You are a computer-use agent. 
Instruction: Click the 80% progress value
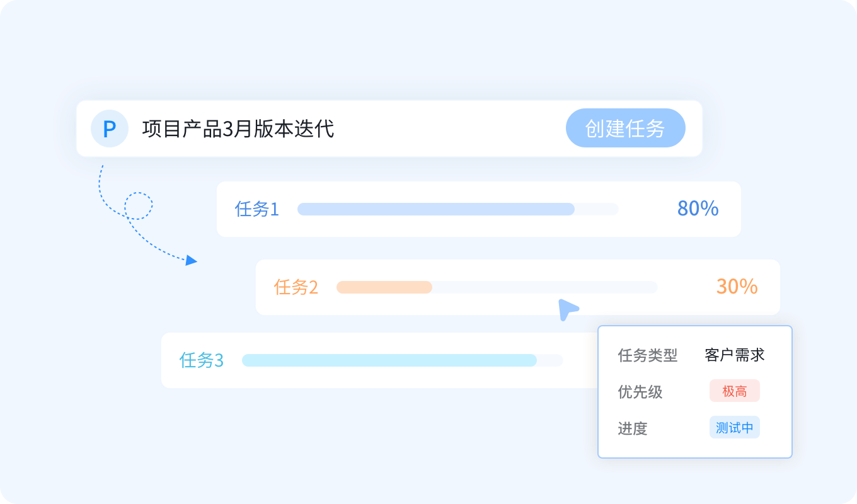click(698, 209)
